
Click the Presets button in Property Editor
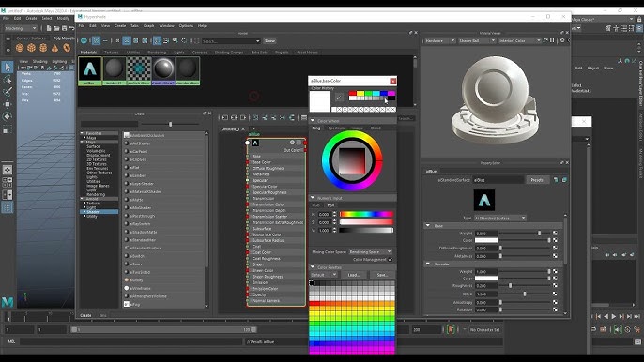pyautogui.click(x=537, y=180)
